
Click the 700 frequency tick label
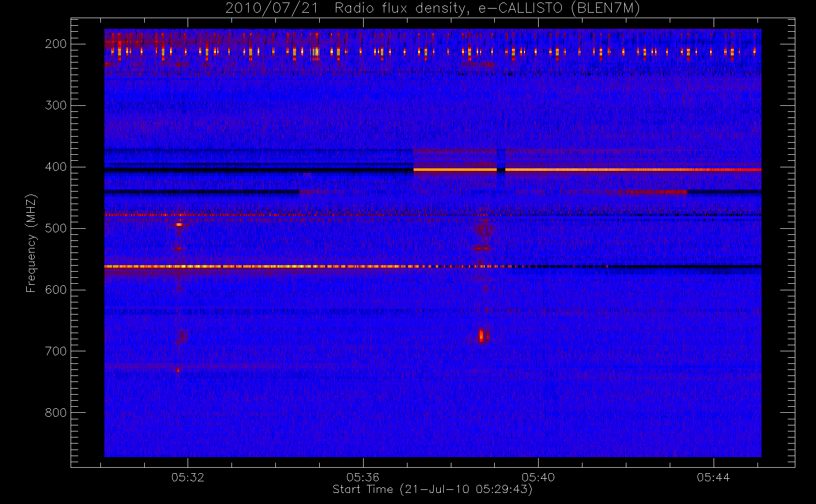tap(56, 351)
